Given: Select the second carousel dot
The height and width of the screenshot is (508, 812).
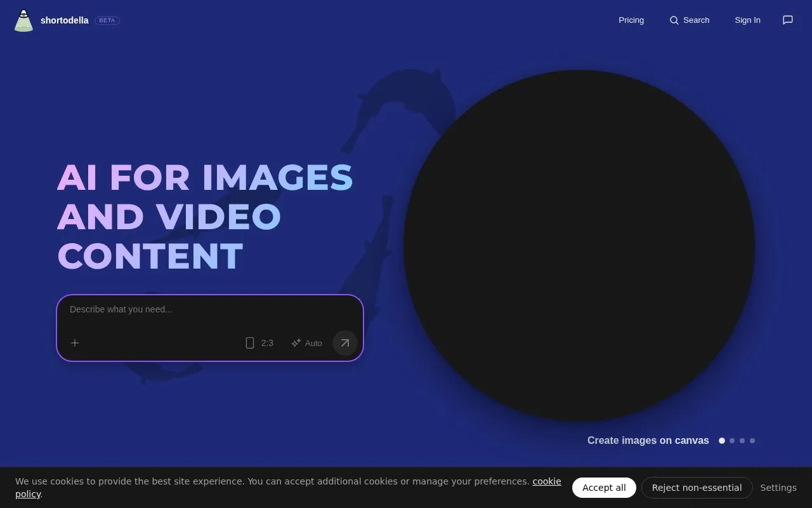Looking at the screenshot, I should [732, 441].
